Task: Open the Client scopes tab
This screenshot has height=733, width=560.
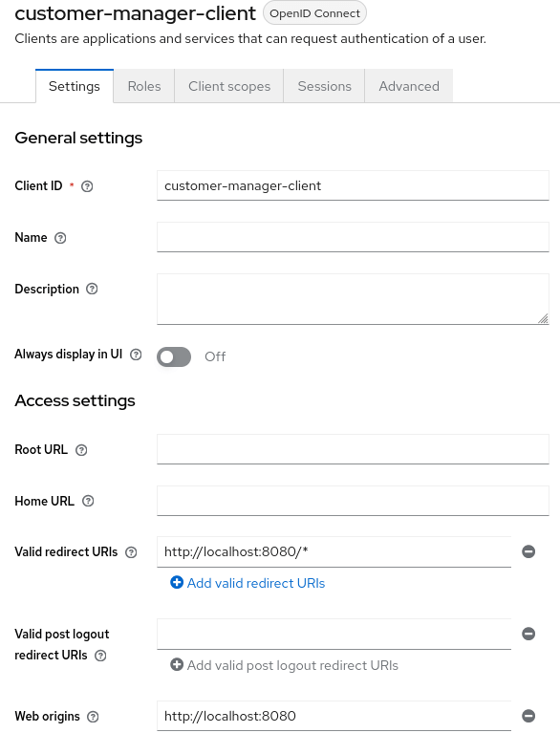Action: (229, 86)
